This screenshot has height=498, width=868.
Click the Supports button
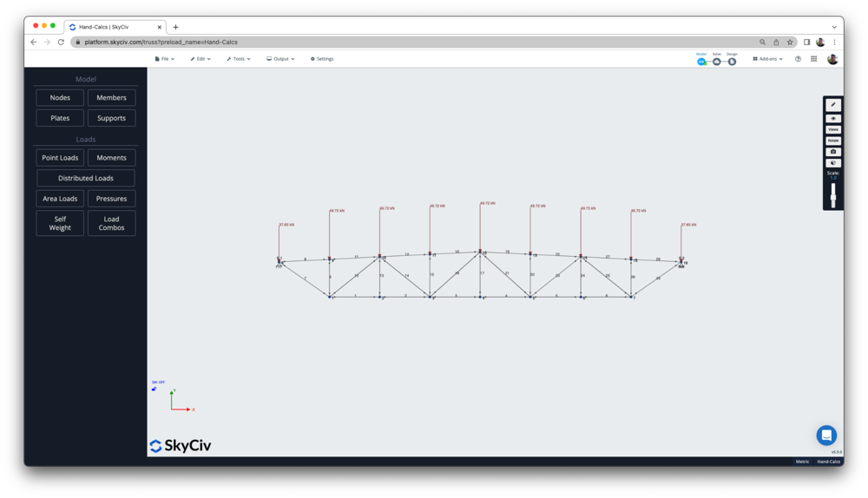(111, 118)
